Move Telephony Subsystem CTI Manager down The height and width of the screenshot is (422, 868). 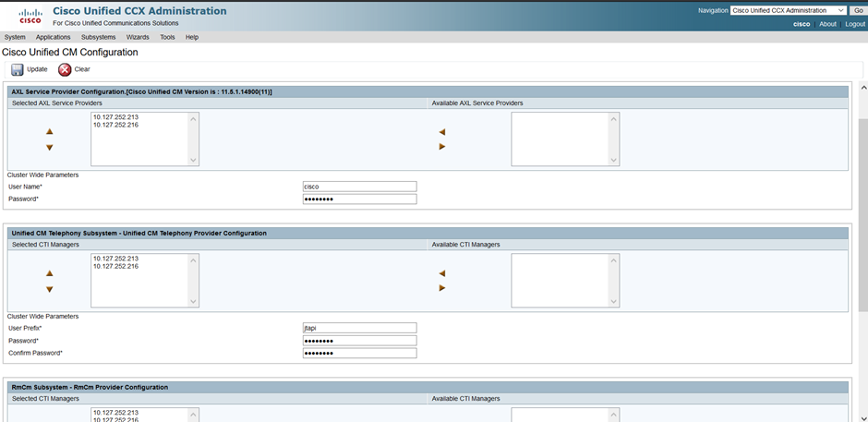49,289
